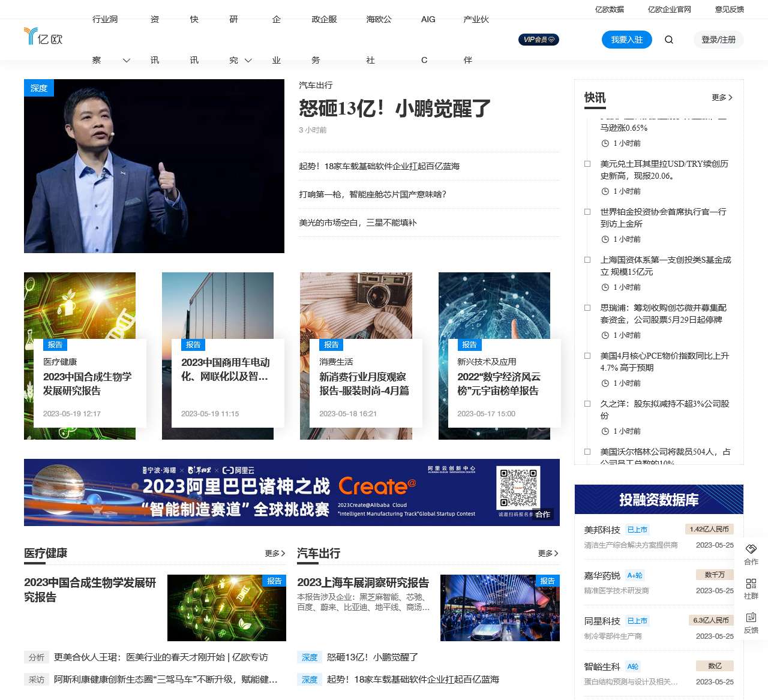Open 更多 for the 医疗健康 section
This screenshot has width=768, height=700.
(x=275, y=553)
